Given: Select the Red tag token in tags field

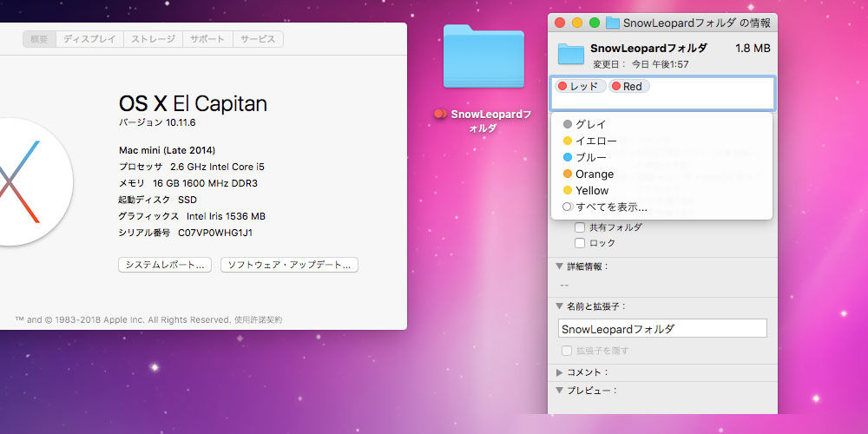Looking at the screenshot, I should point(628,86).
